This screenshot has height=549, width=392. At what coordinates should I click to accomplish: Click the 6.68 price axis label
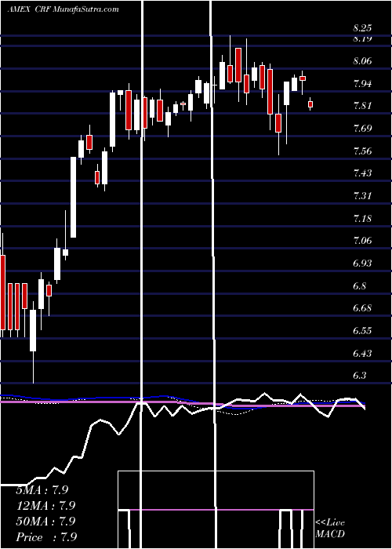tap(362, 308)
